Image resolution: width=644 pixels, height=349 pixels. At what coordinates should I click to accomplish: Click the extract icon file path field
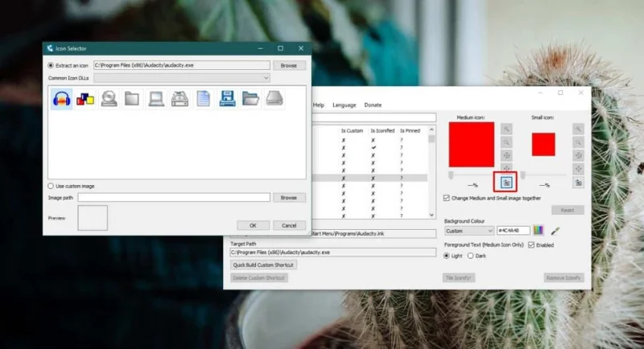coord(182,65)
